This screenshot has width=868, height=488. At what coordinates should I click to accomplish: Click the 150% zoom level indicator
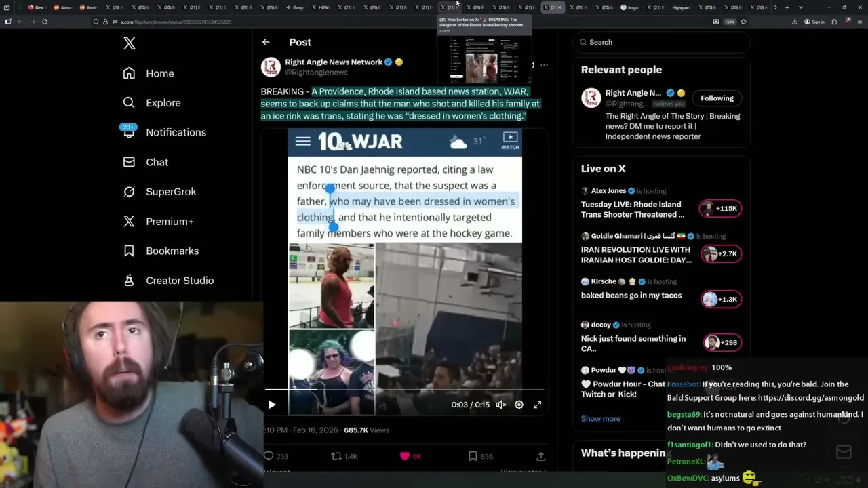coord(730,22)
